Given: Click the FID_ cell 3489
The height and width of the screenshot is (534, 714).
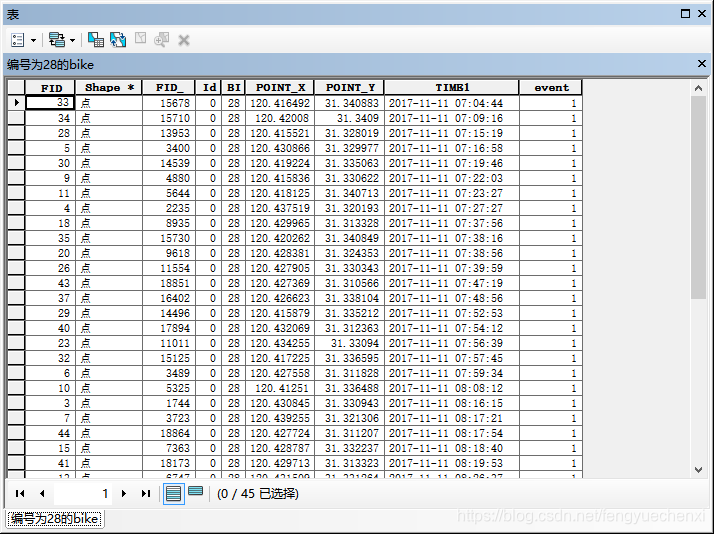Looking at the screenshot, I should click(169, 373).
